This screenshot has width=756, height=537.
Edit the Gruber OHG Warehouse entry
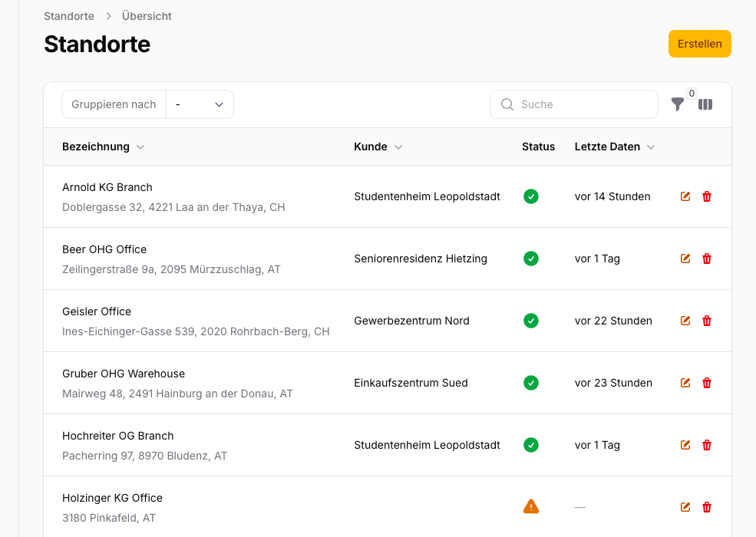[x=684, y=383]
